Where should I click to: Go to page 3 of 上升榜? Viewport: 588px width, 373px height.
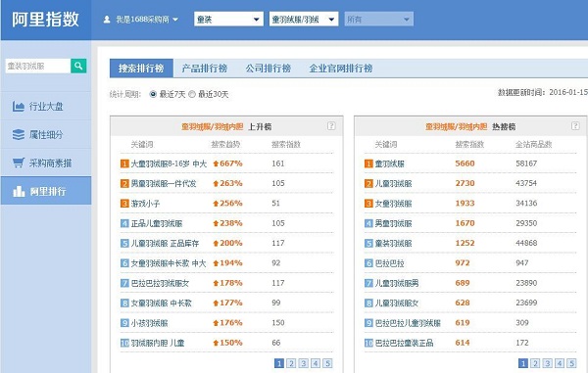pos(304,363)
